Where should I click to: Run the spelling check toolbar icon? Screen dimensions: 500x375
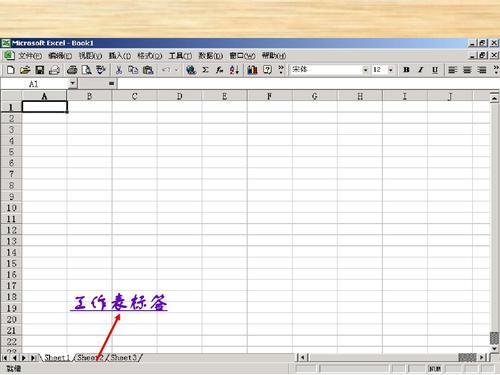101,70
